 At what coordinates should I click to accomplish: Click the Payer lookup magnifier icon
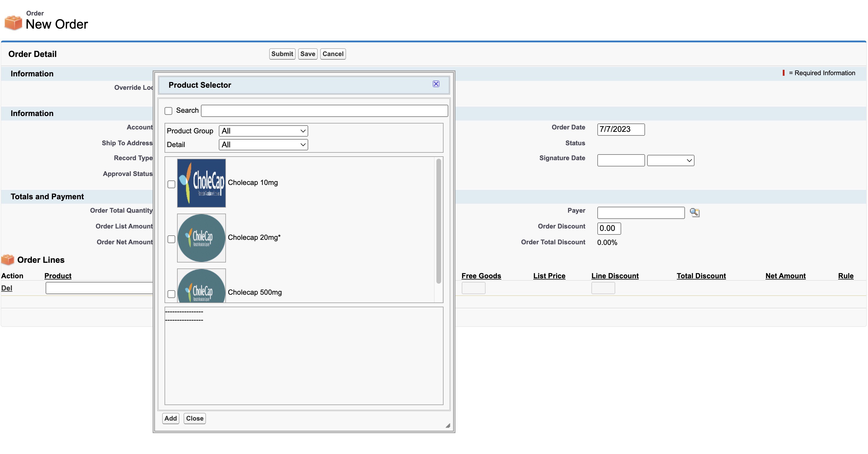[694, 212]
